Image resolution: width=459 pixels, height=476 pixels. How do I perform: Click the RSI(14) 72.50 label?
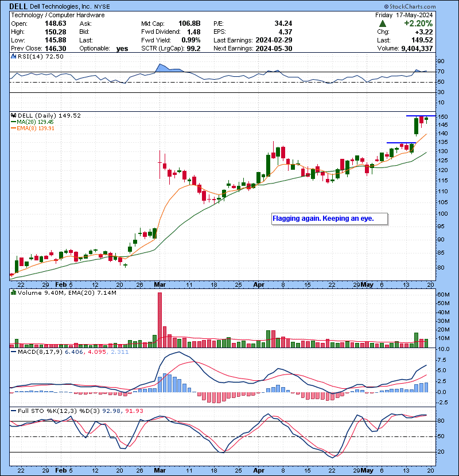(41, 56)
